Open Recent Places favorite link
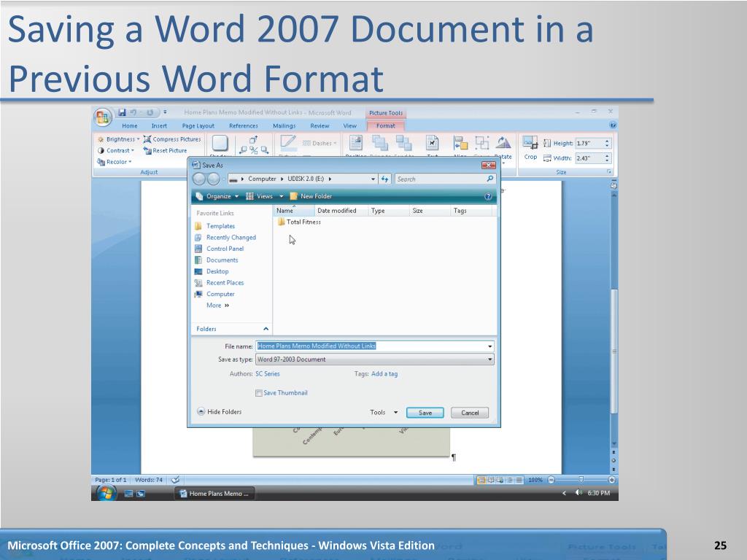The height and width of the screenshot is (560, 747). (x=225, y=283)
